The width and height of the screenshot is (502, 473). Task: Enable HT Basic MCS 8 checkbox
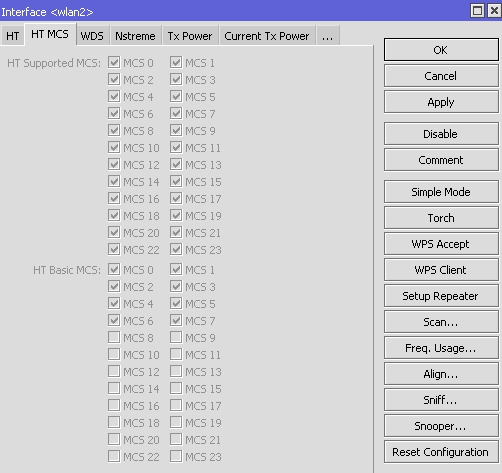pyautogui.click(x=114, y=337)
